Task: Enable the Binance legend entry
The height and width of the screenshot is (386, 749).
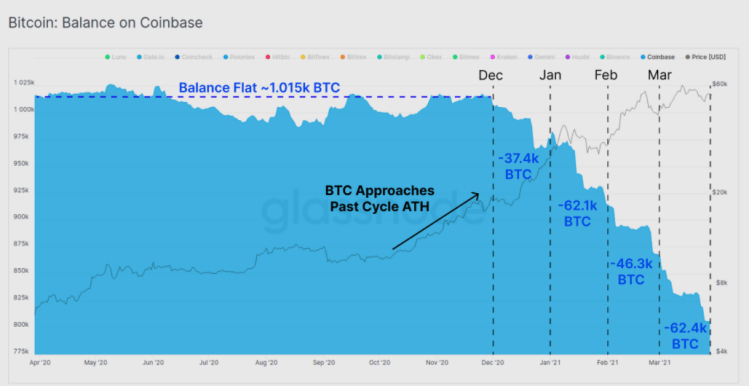Action: click(x=616, y=57)
